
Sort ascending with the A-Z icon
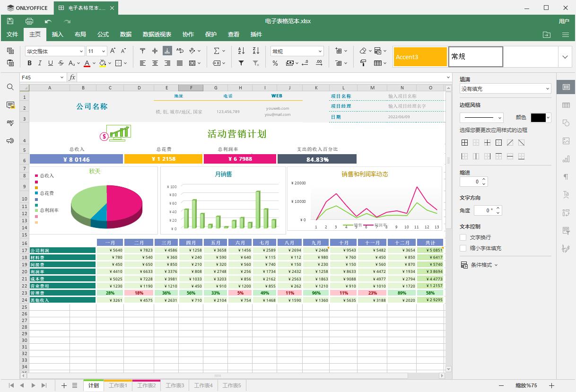coord(241,51)
